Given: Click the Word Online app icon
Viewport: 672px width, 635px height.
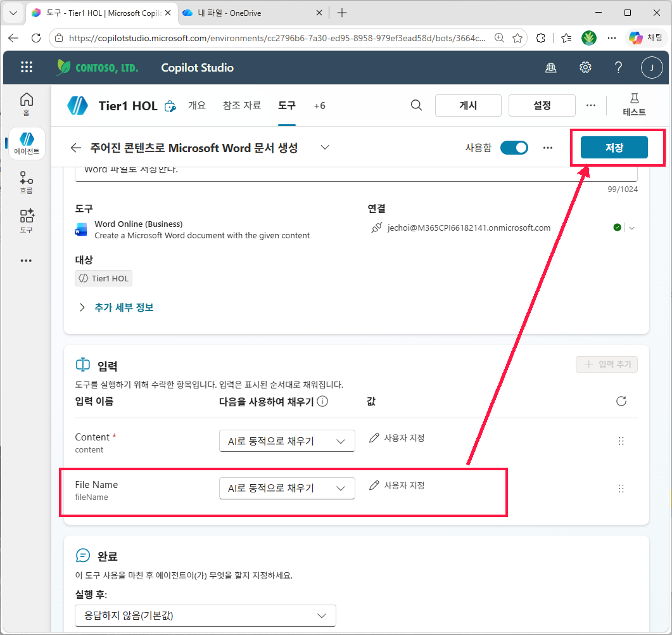Looking at the screenshot, I should [x=80, y=229].
